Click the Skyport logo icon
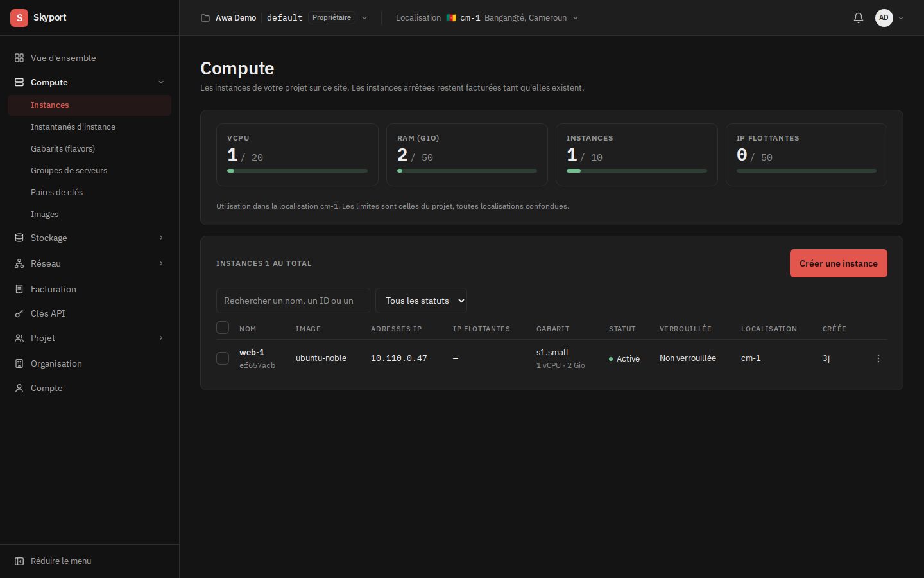Screen dimensions: 924x578 [x=19, y=18]
